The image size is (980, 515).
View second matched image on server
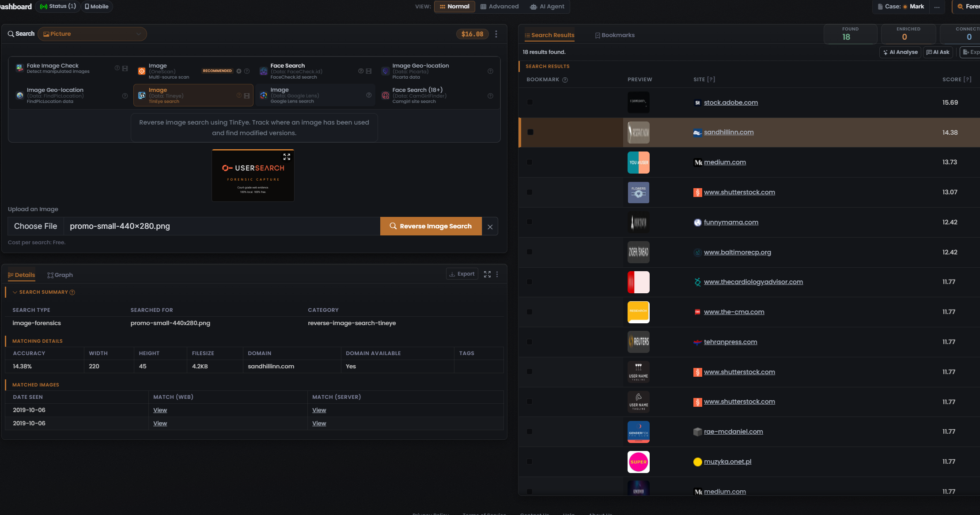(319, 424)
